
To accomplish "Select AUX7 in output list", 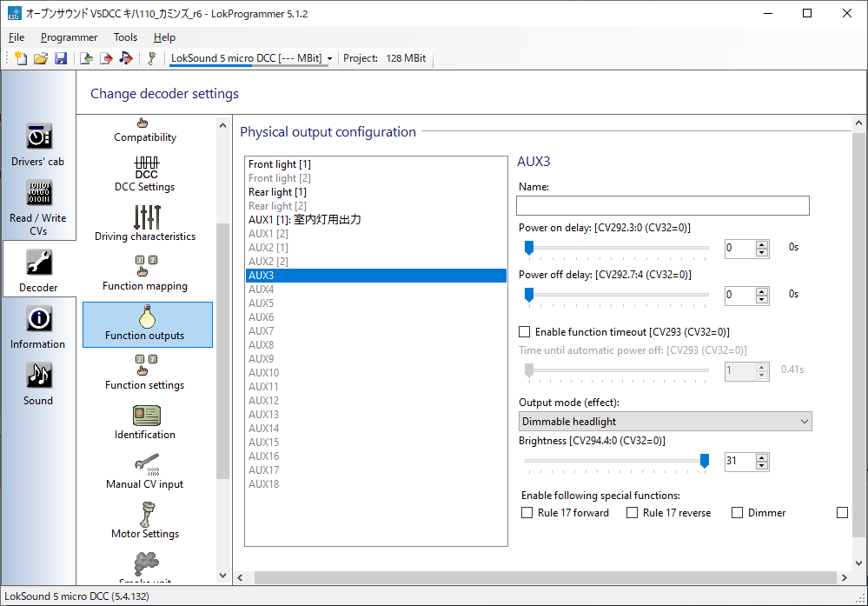I will pos(376,331).
